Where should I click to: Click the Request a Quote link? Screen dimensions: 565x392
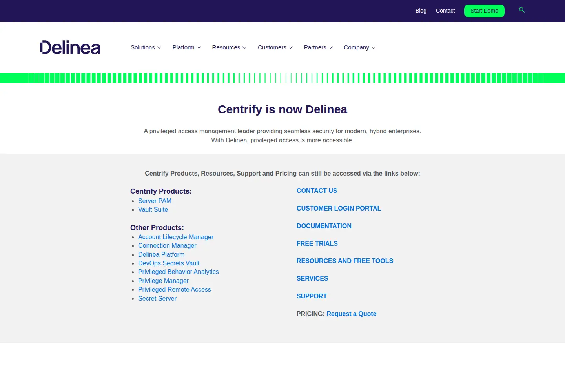point(352,314)
